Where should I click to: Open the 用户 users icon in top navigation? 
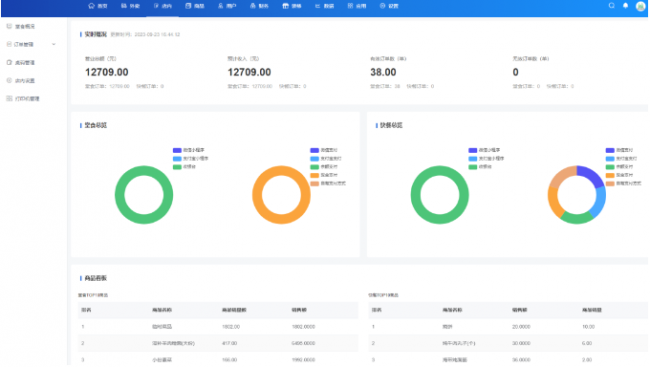click(221, 6)
